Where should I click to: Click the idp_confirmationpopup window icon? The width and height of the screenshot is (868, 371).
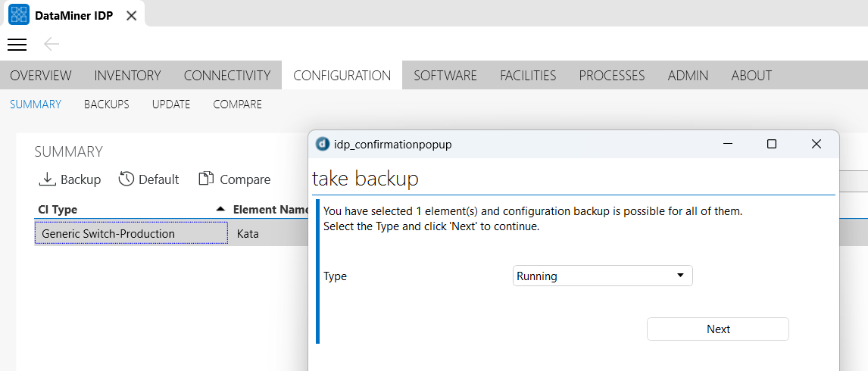[323, 145]
